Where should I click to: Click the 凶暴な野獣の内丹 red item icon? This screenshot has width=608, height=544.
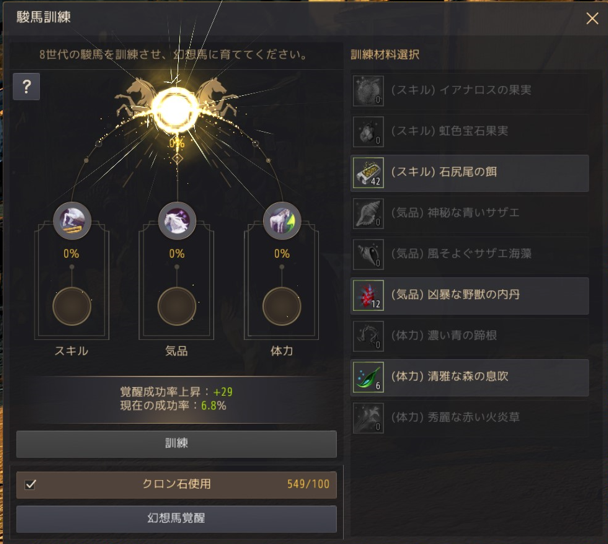368,296
